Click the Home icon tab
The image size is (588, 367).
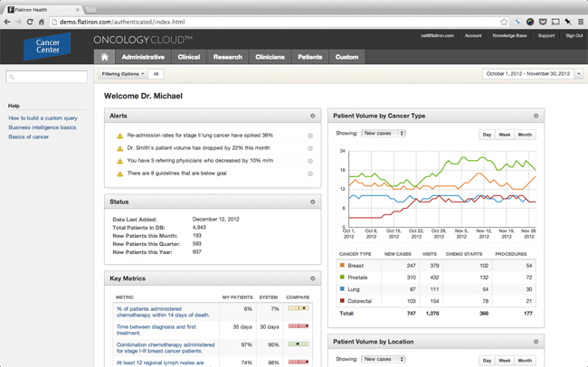(104, 57)
